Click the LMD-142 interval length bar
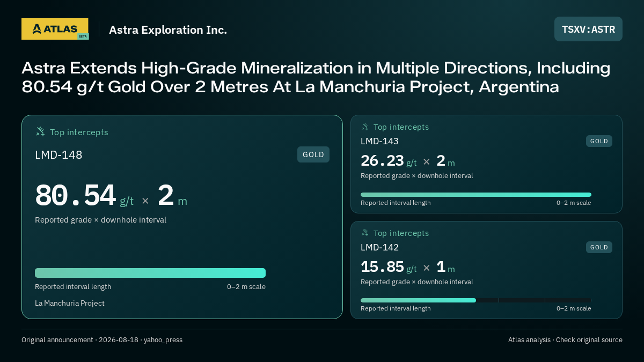Screen dimensions: 644x362 point(476,300)
